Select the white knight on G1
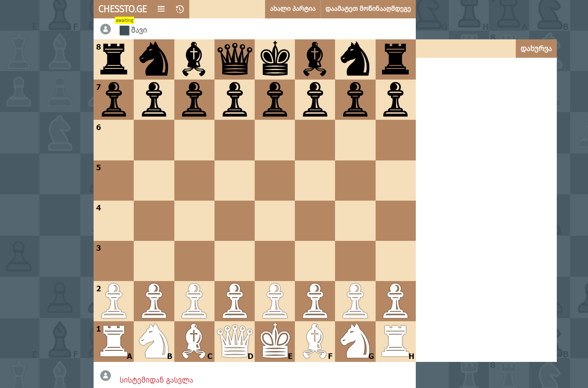Screen dimensions: 588x388 [355, 341]
